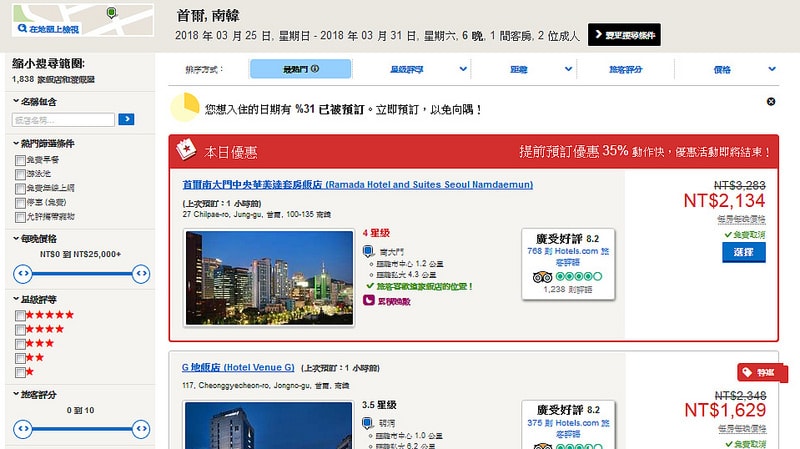Collapse the 旅客評分 filter section
800x449 pixels.
click(x=34, y=394)
